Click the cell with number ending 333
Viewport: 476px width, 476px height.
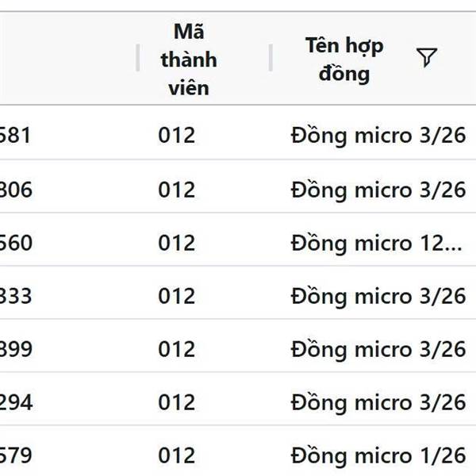click(16, 296)
